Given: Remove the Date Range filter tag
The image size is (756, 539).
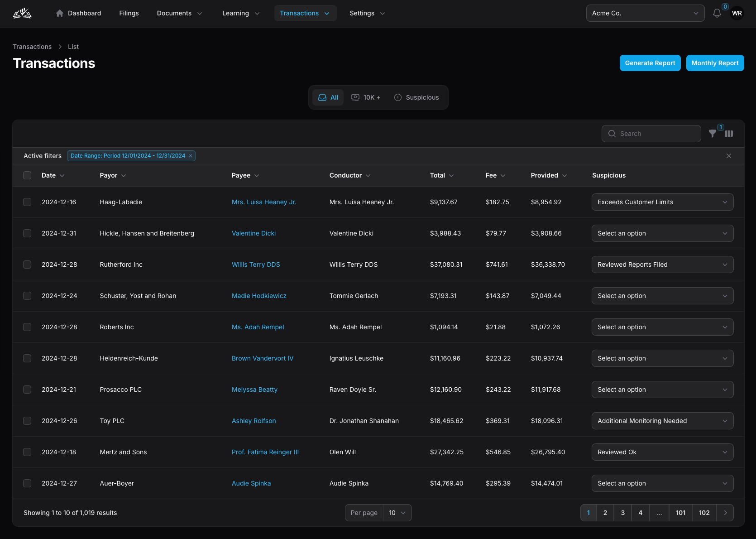Looking at the screenshot, I should 191,156.
